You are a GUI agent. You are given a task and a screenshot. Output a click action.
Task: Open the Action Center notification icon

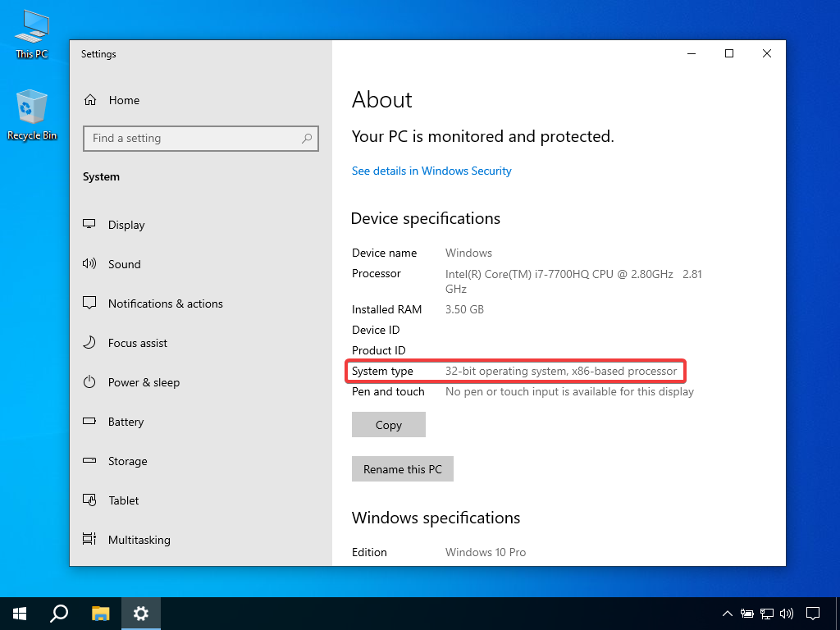coord(812,613)
